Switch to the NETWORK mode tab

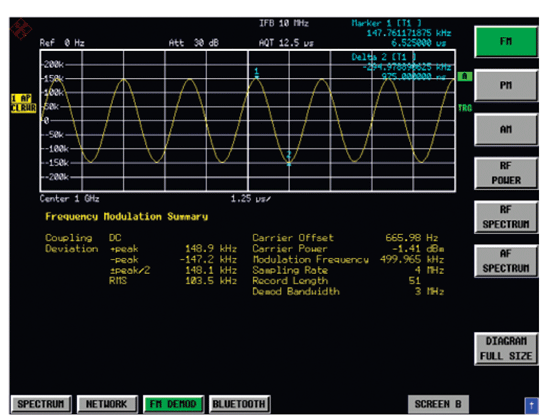(x=107, y=404)
